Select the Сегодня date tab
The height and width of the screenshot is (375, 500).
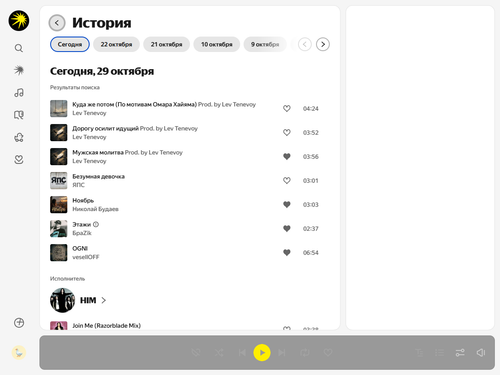click(70, 44)
